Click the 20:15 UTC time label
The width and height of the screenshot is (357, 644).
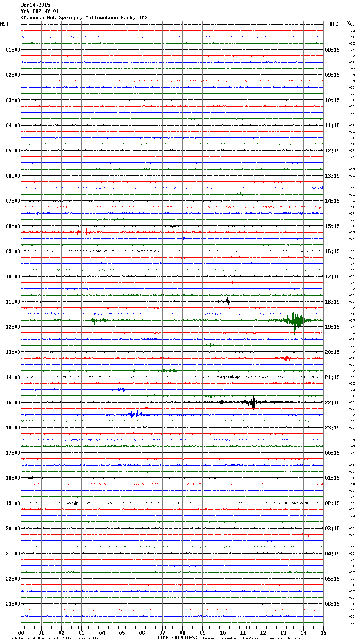332,352
